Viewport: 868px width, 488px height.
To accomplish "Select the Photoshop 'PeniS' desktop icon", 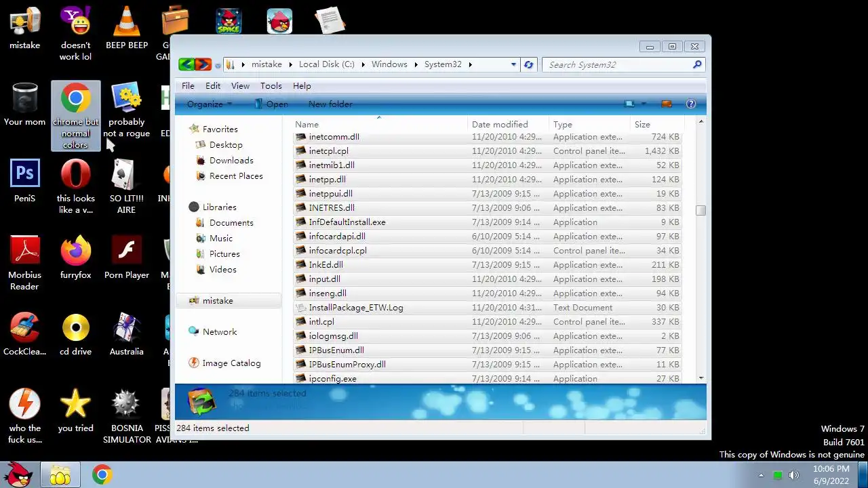I will tap(24, 182).
